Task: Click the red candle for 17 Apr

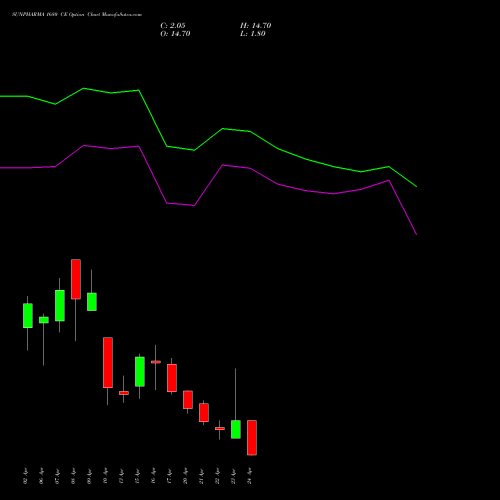Action: 172,378
